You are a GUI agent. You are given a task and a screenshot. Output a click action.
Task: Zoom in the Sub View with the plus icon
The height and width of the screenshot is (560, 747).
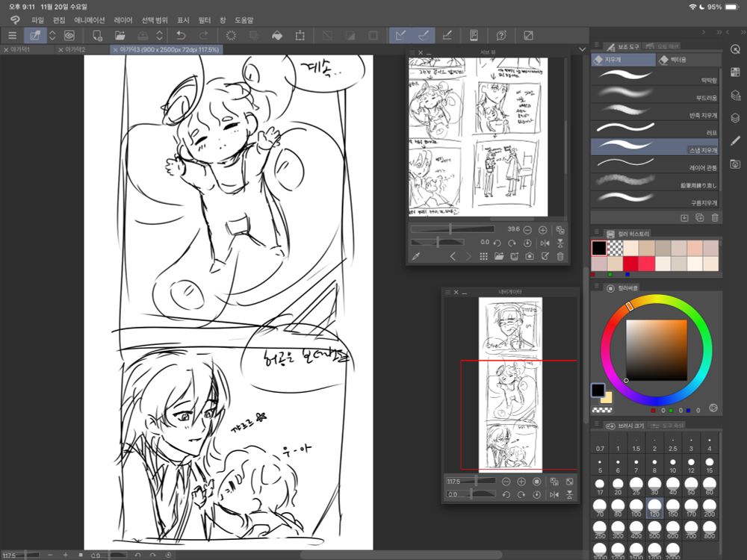(x=542, y=230)
